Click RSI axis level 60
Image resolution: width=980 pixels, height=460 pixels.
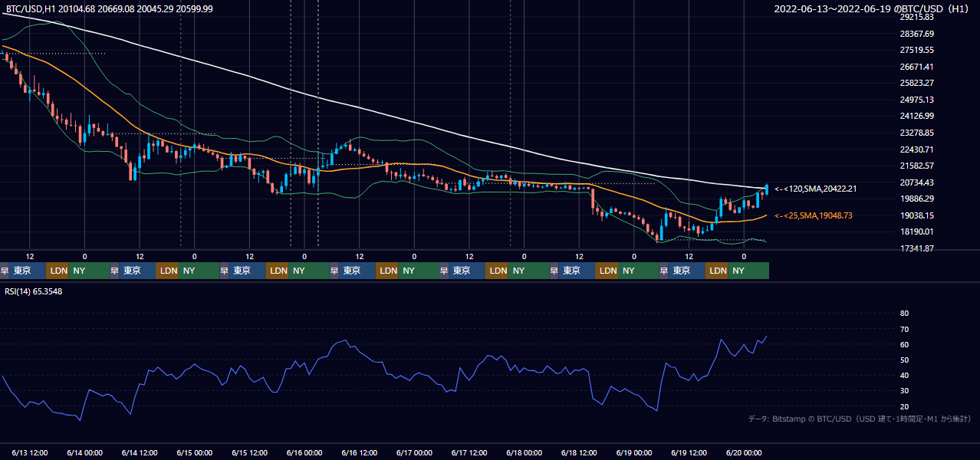(904, 344)
